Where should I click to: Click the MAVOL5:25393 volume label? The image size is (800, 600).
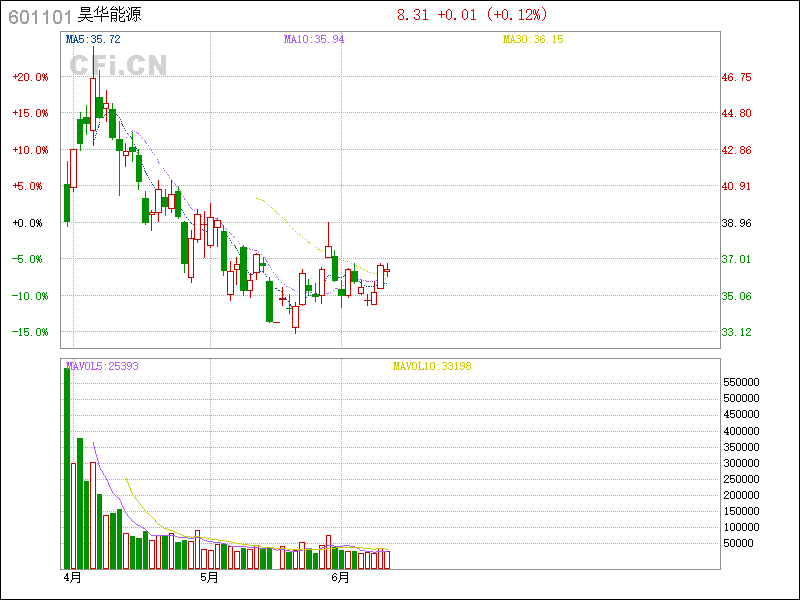(102, 366)
